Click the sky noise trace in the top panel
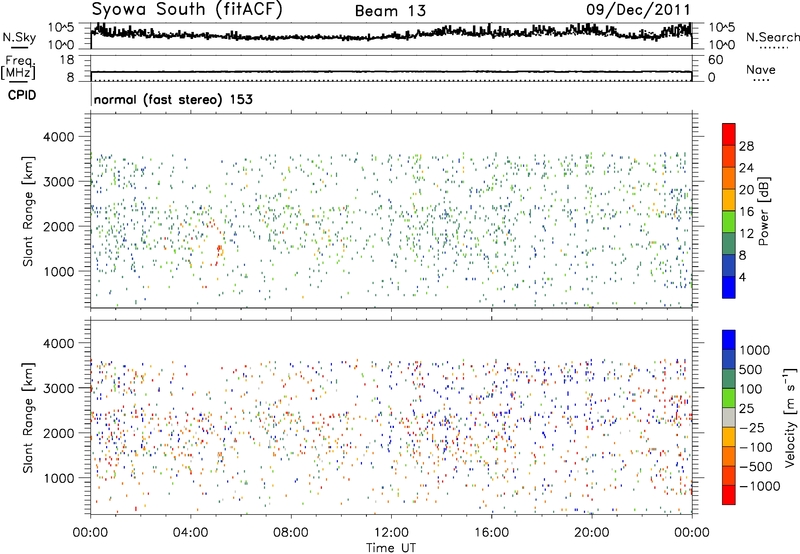The image size is (800, 554). 391,35
